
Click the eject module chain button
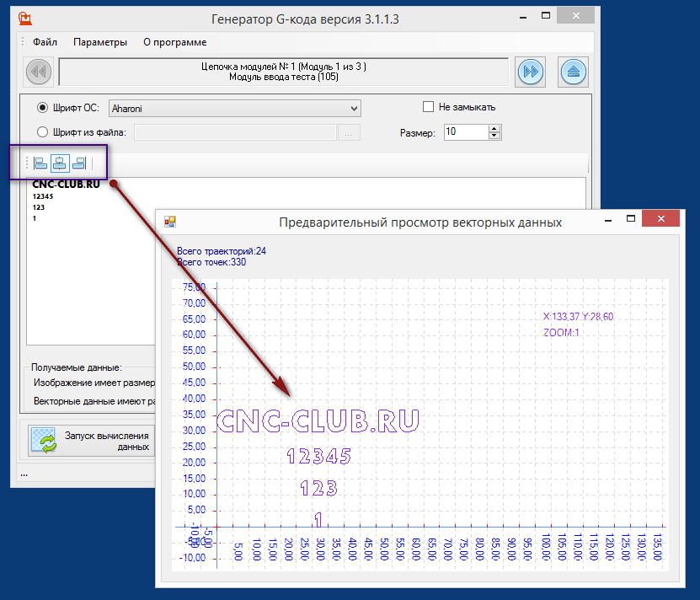pyautogui.click(x=573, y=72)
